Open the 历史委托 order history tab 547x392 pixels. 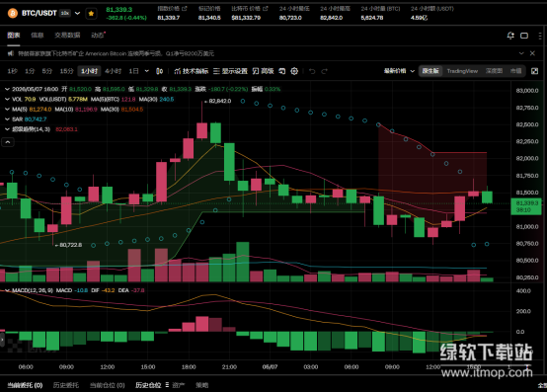tap(65, 385)
